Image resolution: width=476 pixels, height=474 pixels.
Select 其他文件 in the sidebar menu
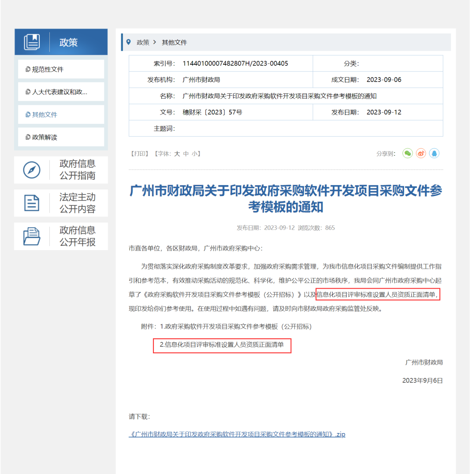pyautogui.click(x=44, y=114)
